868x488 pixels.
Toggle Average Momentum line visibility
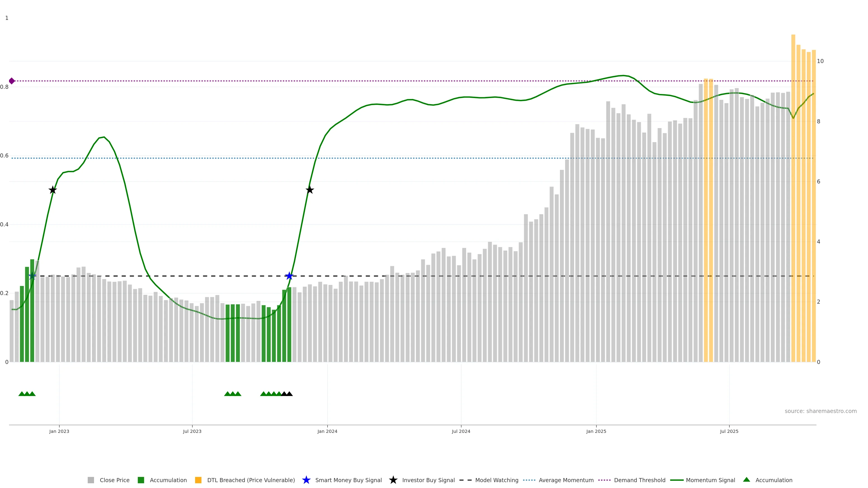click(566, 480)
